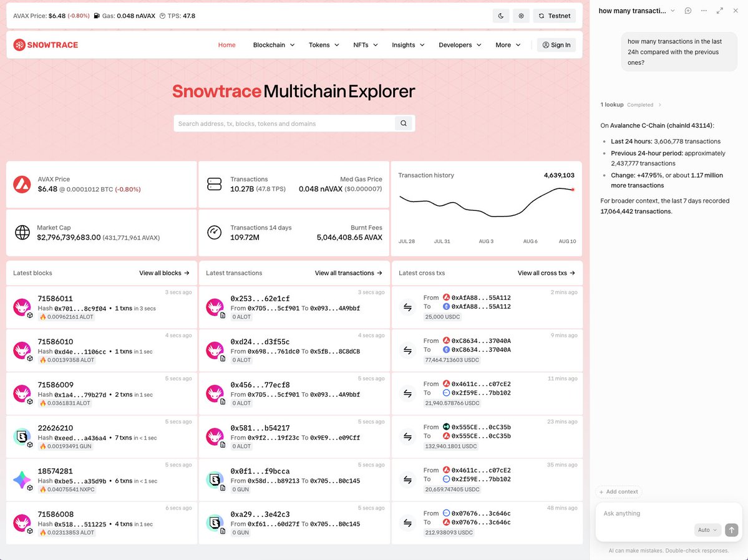Expand the Blockchain menu
The height and width of the screenshot is (560, 748).
[274, 45]
